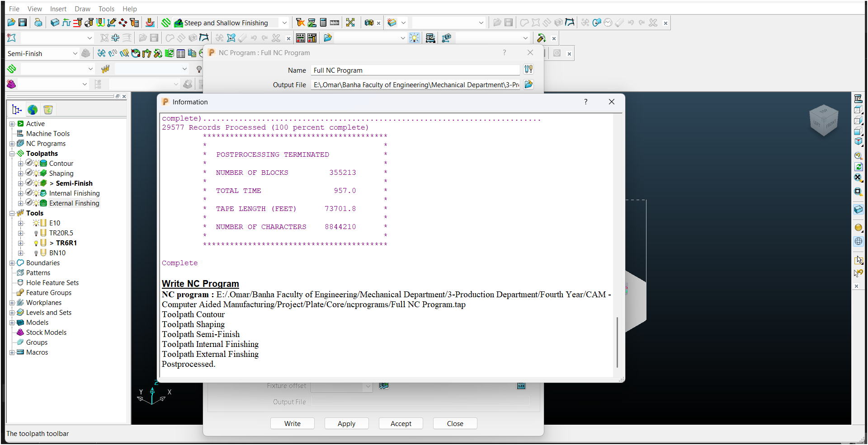Image resolution: width=868 pixels, height=445 pixels.
Task: Toggle the Shaping toolpath light bulb
Action: click(36, 173)
